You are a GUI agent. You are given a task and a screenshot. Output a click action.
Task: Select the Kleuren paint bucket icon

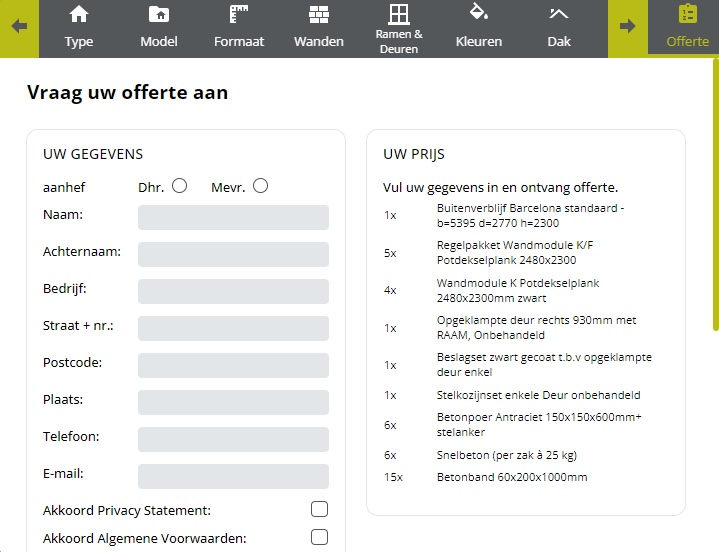(x=478, y=12)
